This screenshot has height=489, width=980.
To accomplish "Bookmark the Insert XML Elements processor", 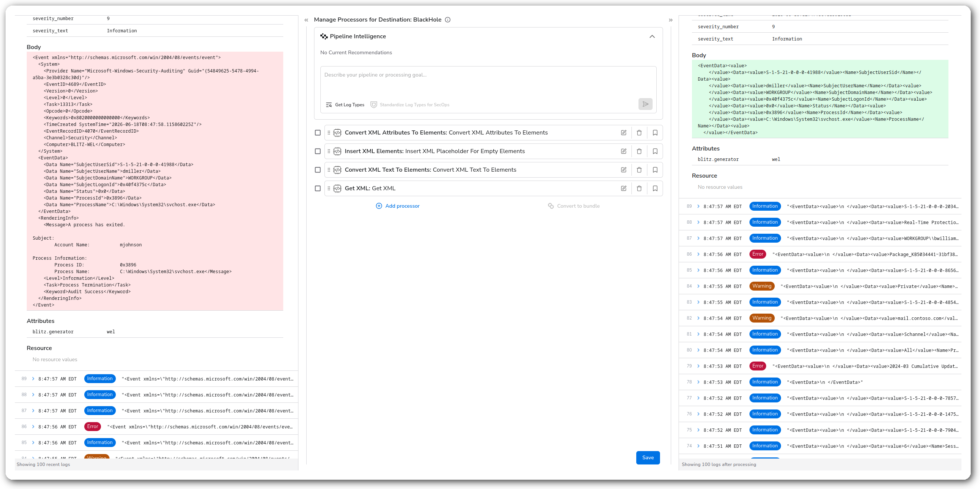I will 655,151.
